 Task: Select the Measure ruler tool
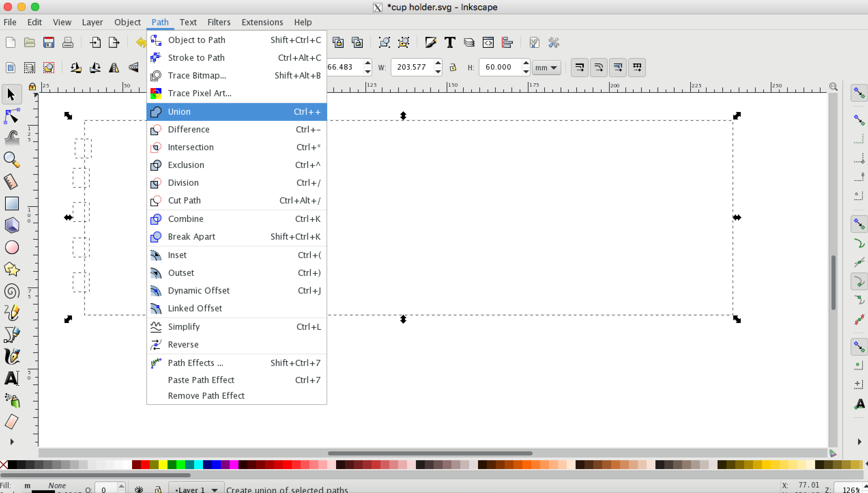(12, 182)
